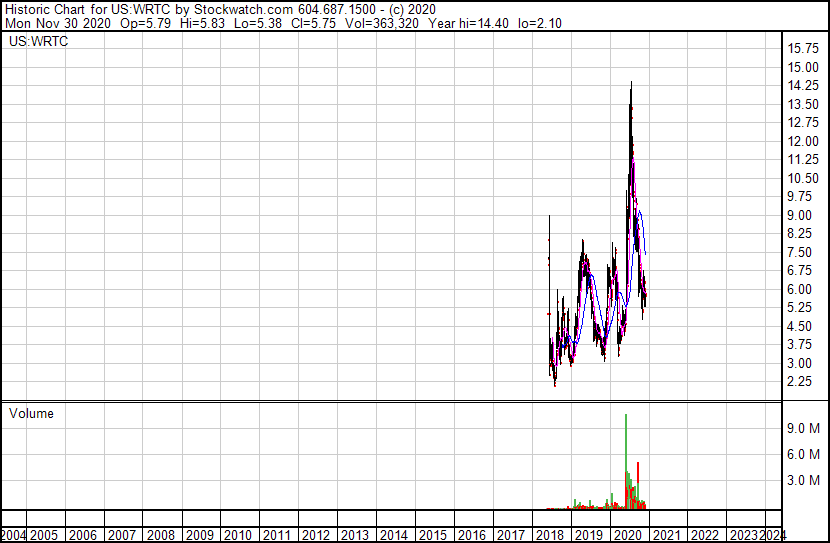This screenshot has width=830, height=543.
Task: Select the 2018 year label on timeline
Action: 549,535
